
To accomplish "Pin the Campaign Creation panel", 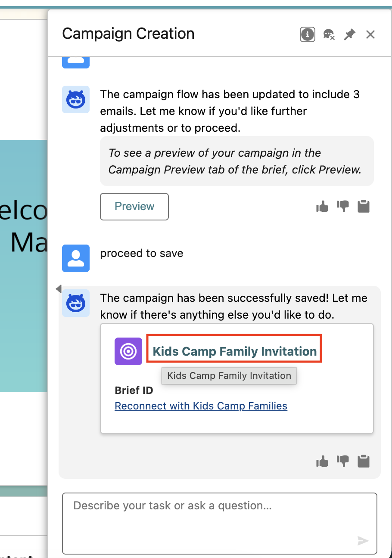I will point(350,34).
